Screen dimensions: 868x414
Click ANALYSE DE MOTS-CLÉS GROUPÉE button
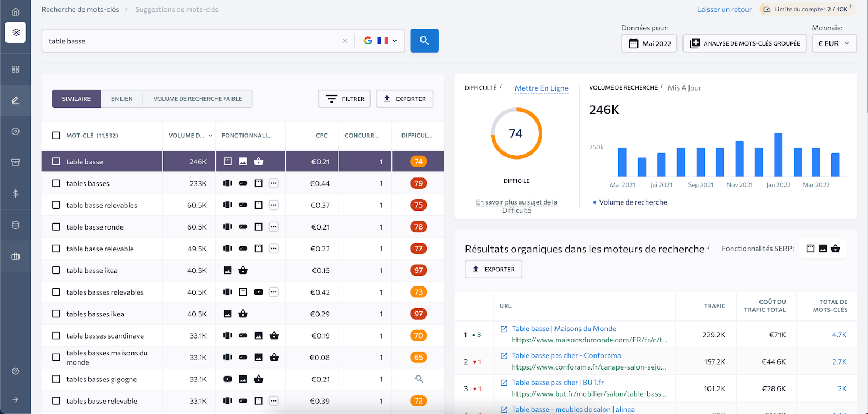click(x=744, y=43)
